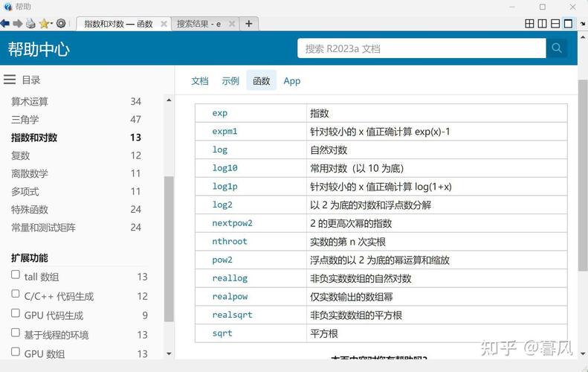
Task: Toggle the 目录 hamburger menu icon
Action: (10, 80)
